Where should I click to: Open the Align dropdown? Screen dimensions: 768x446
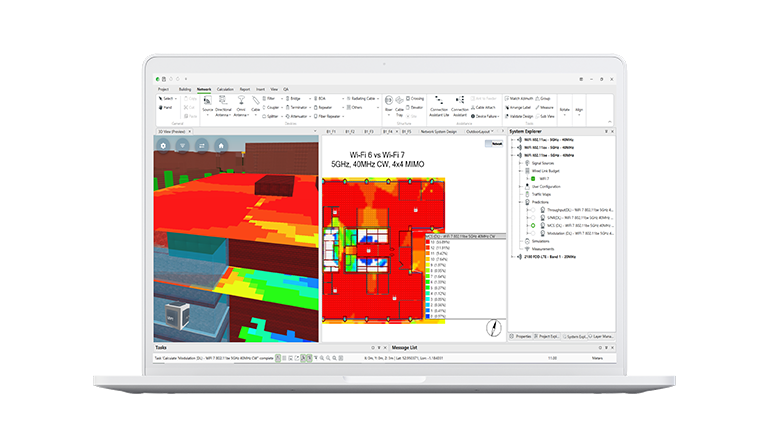[x=579, y=111]
